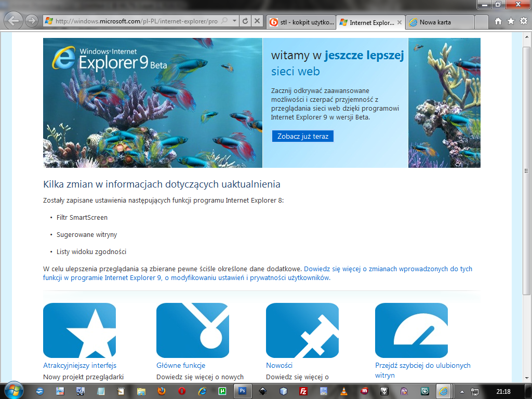Click 'Filtr SmartScreen' list item text
Image resolution: width=532 pixels, height=399 pixels.
point(82,218)
